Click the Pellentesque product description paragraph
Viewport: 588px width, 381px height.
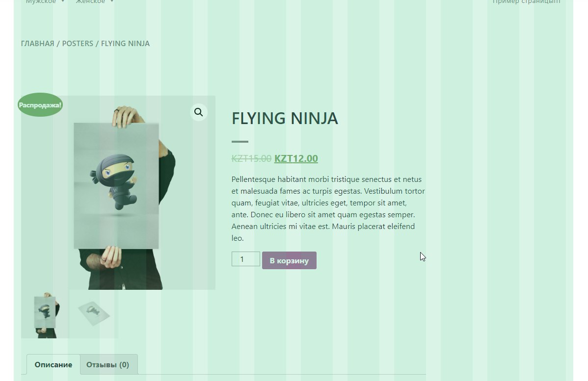(328, 209)
